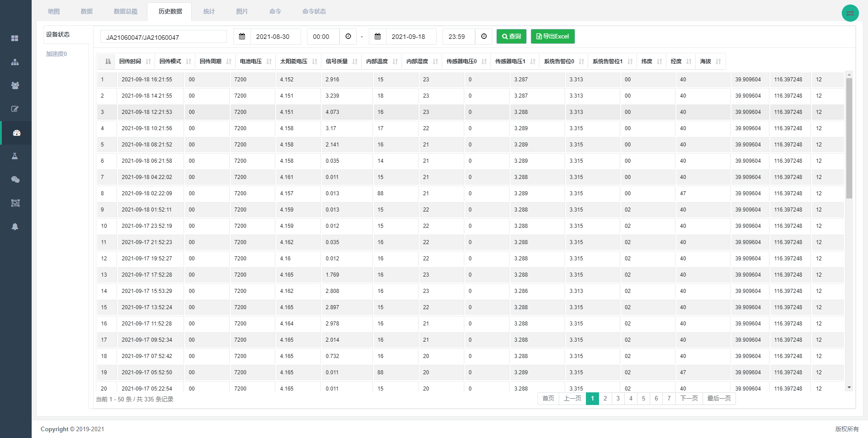Image resolution: width=868 pixels, height=438 pixels.
Task: Click the table's vertical scrollbar thumb
Action: (x=849, y=138)
